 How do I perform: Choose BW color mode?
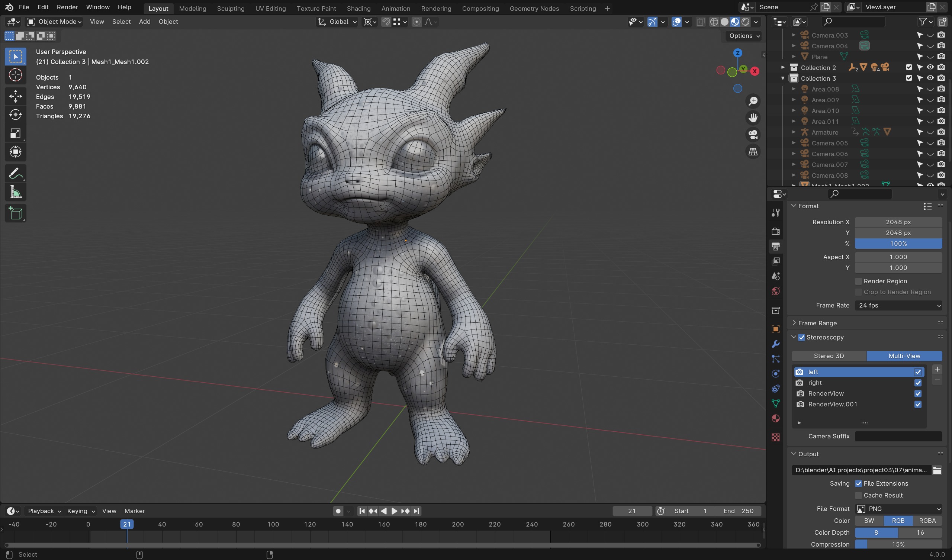pyautogui.click(x=869, y=521)
